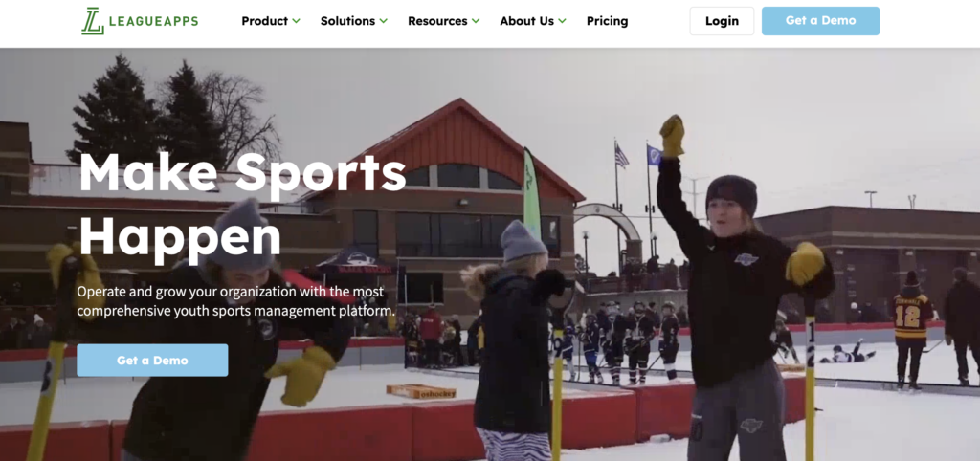
Task: Click the green chevron next to Solutions
Action: coord(383,21)
